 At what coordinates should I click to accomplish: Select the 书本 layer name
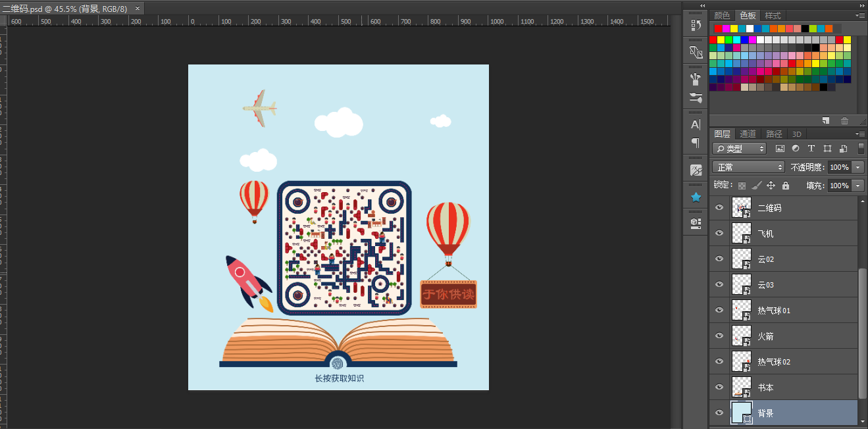766,388
